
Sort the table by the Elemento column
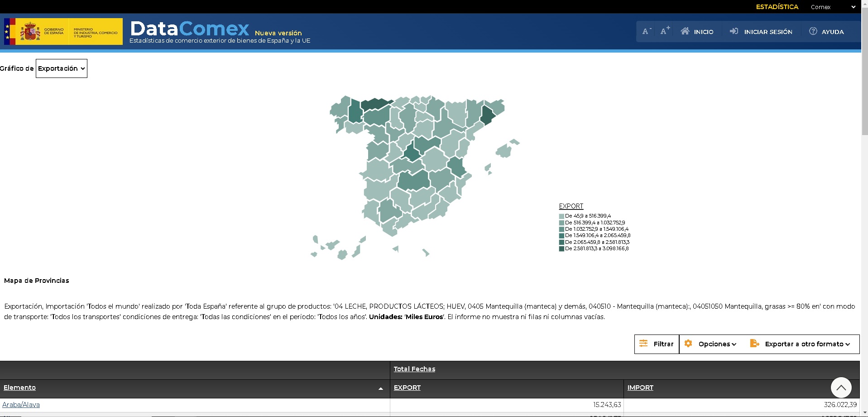(x=20, y=388)
